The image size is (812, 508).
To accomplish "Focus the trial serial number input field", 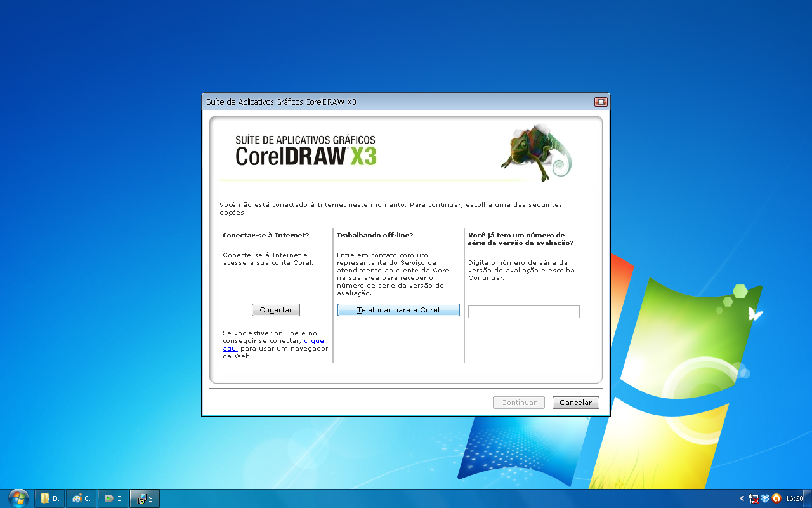I will [524, 312].
